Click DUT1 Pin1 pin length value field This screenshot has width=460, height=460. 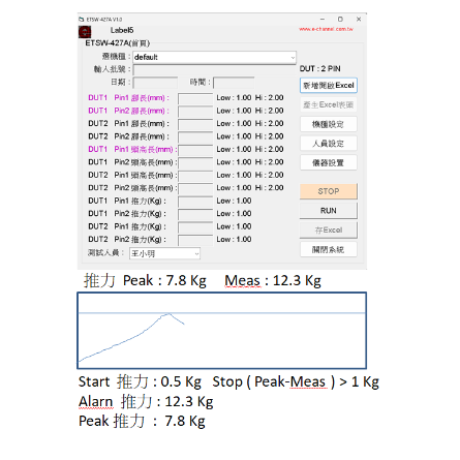[195, 98]
